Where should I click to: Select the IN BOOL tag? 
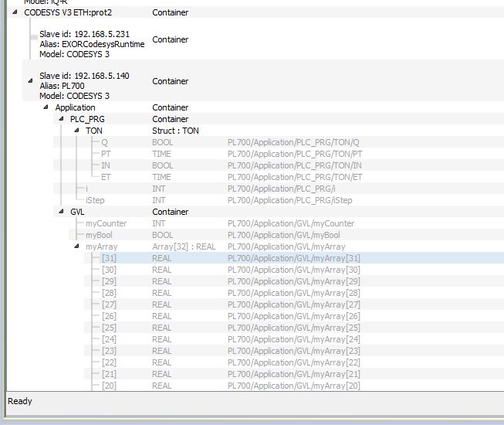click(106, 165)
